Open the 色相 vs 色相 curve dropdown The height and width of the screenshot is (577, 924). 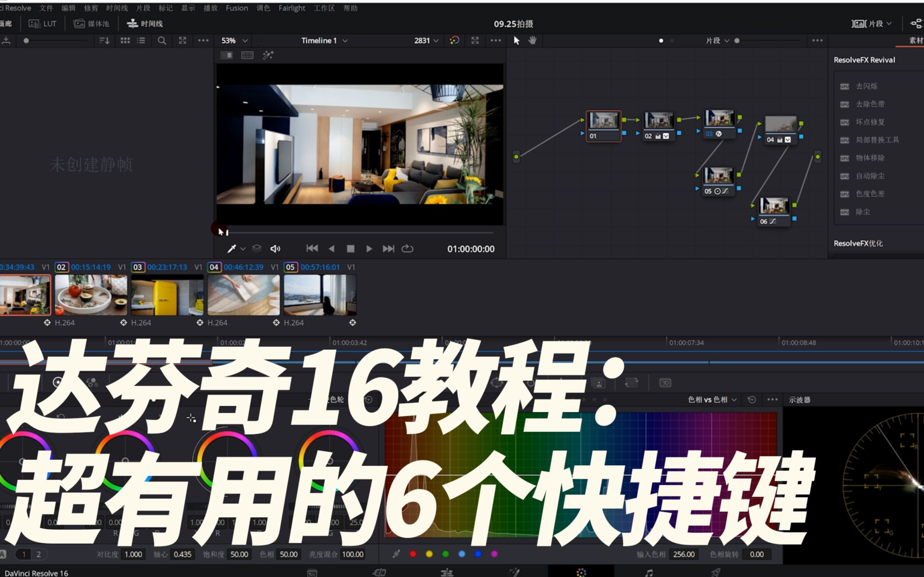click(x=712, y=400)
